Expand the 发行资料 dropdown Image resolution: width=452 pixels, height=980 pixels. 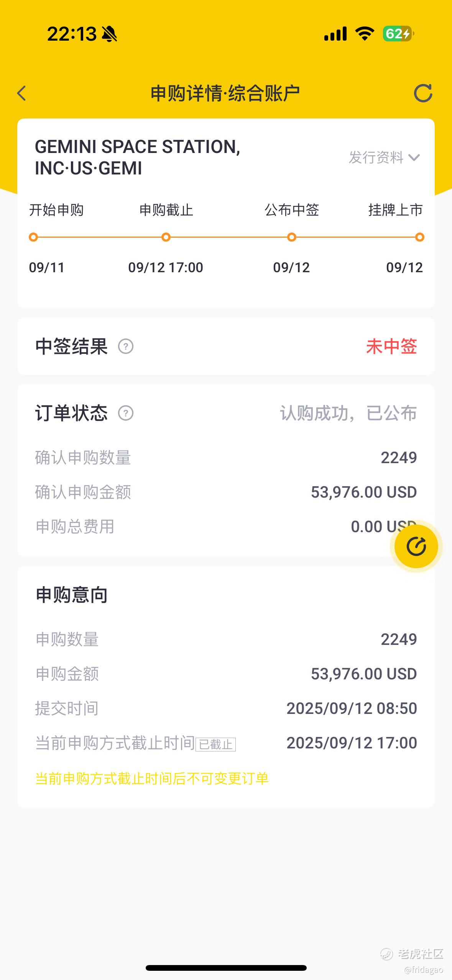(x=376, y=158)
